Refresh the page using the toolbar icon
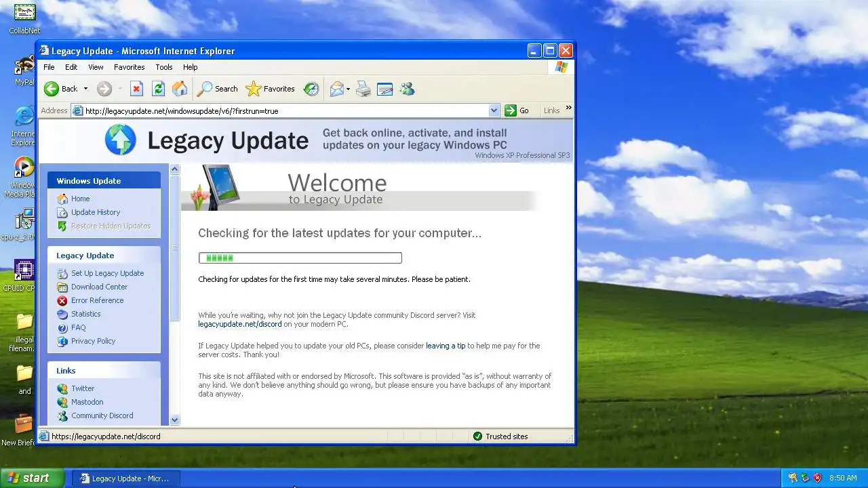Image resolution: width=868 pixels, height=488 pixels. (x=158, y=89)
